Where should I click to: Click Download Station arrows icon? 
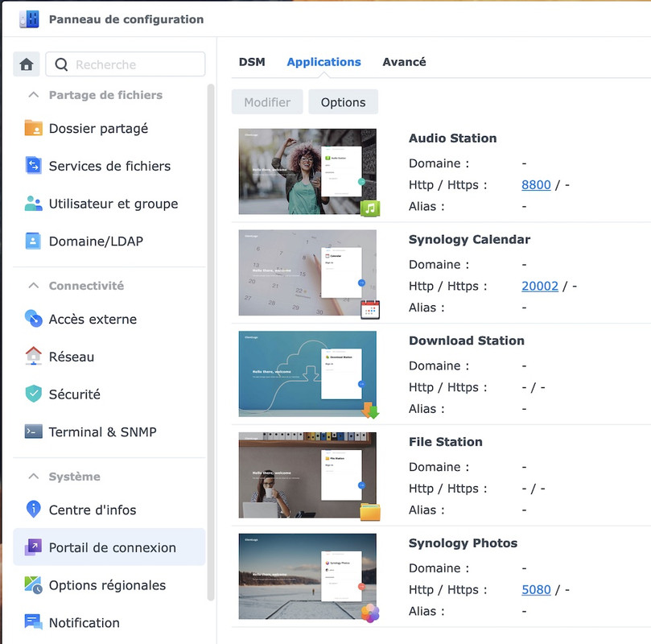[x=370, y=411]
